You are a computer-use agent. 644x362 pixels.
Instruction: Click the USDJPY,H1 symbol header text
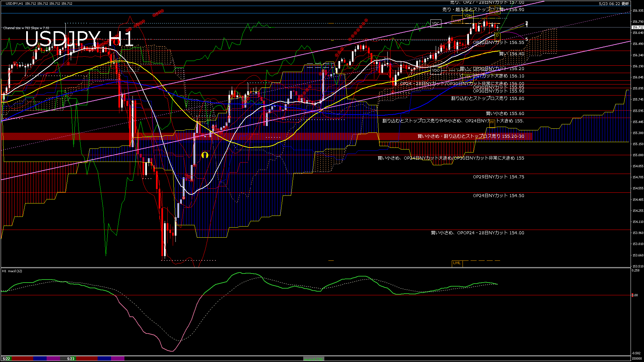14,3
